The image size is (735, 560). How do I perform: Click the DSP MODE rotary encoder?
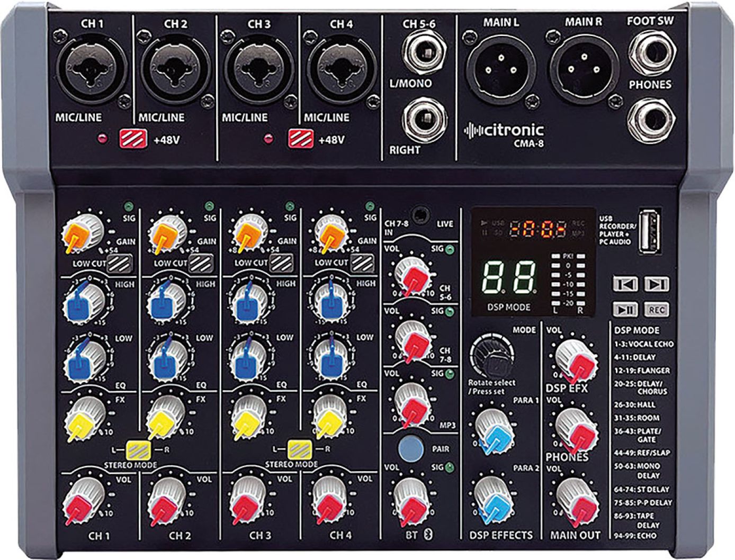491,354
